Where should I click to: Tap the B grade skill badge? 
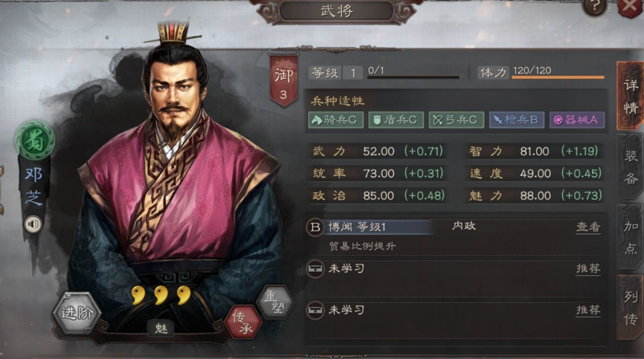click(x=315, y=227)
